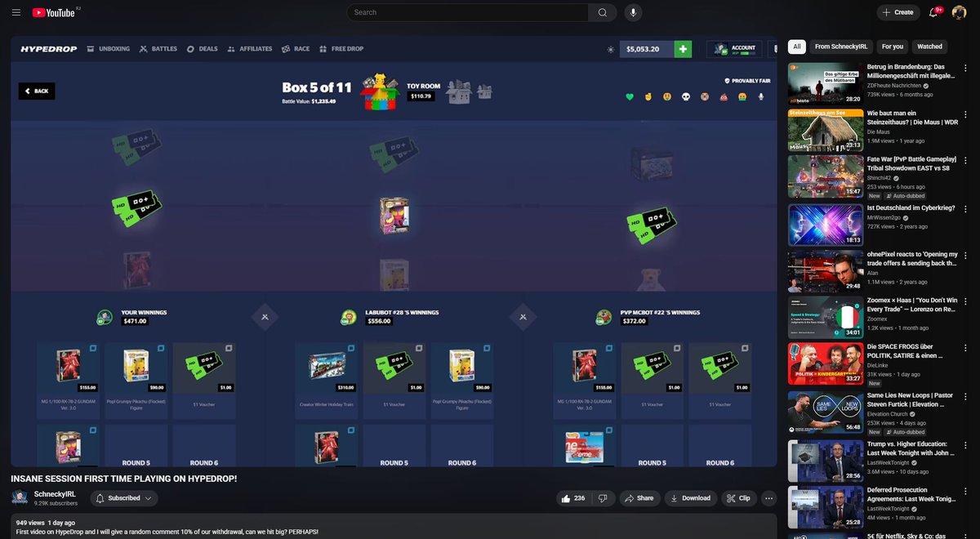Screen dimensions: 980x539
Task: Open more actions ellipsis under video
Action: 768,498
